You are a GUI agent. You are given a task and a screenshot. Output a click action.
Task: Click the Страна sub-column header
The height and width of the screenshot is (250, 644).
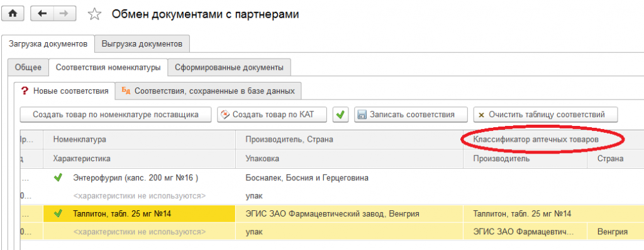(615, 158)
